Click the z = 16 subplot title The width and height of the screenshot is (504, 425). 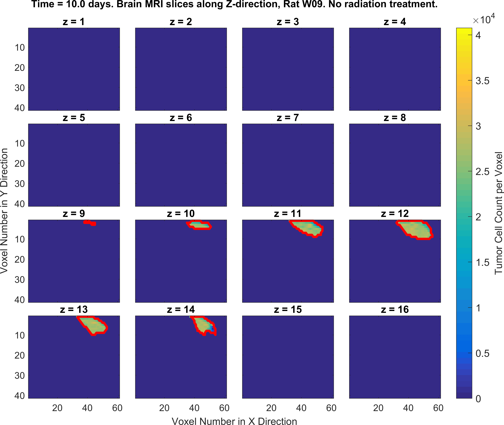pyautogui.click(x=395, y=309)
